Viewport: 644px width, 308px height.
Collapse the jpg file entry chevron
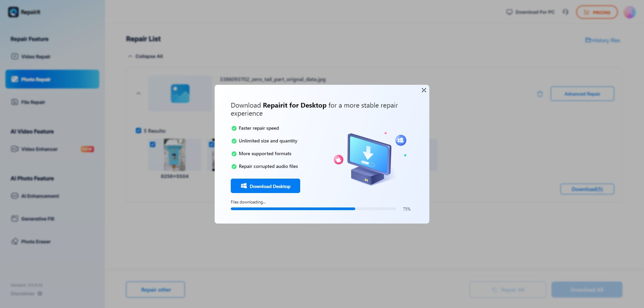[138, 93]
